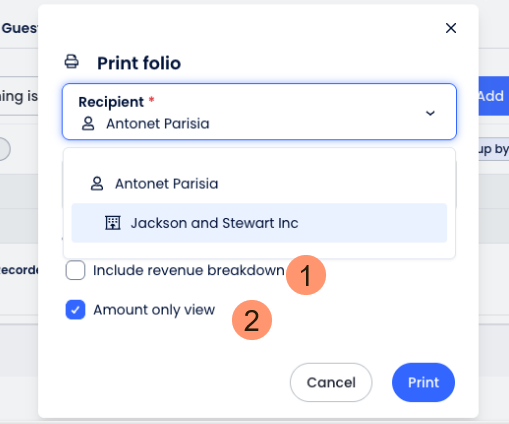Uncheck the Amount only view checkbox

tap(75, 310)
